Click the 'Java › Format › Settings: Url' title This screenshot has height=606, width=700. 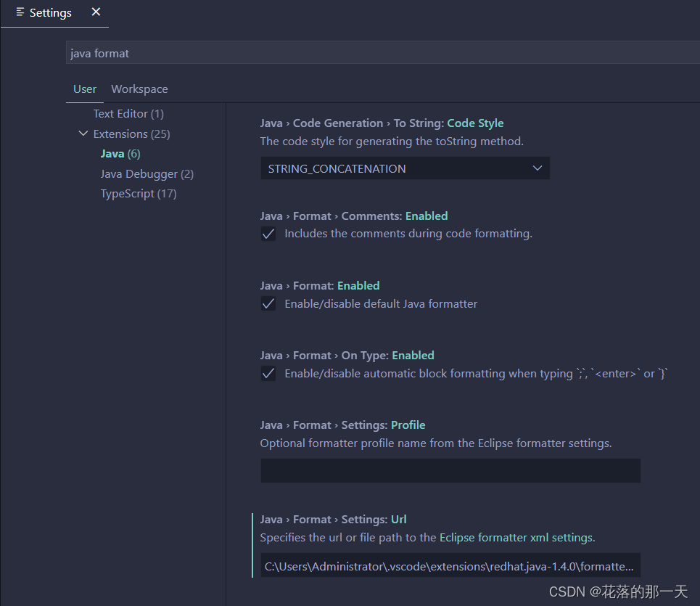tap(333, 520)
